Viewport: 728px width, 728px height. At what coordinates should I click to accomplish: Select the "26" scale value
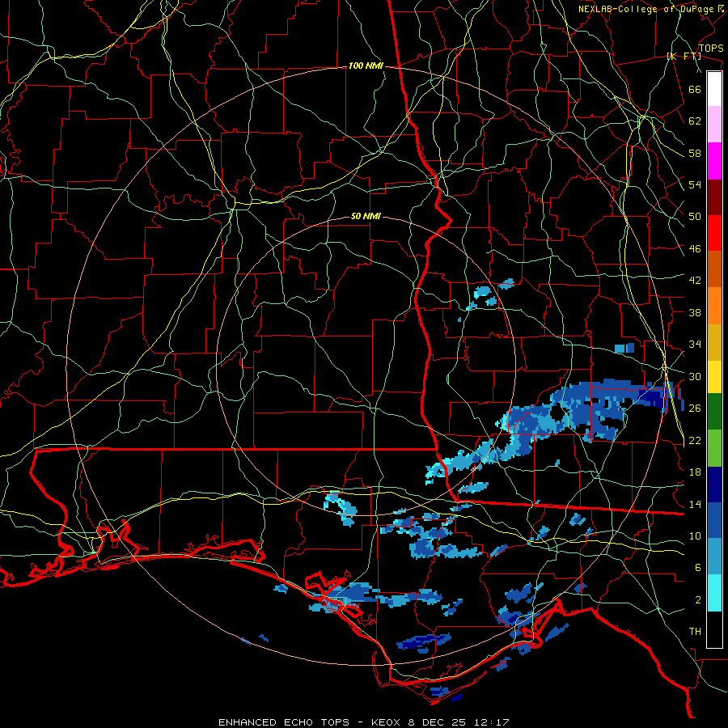[695, 408]
